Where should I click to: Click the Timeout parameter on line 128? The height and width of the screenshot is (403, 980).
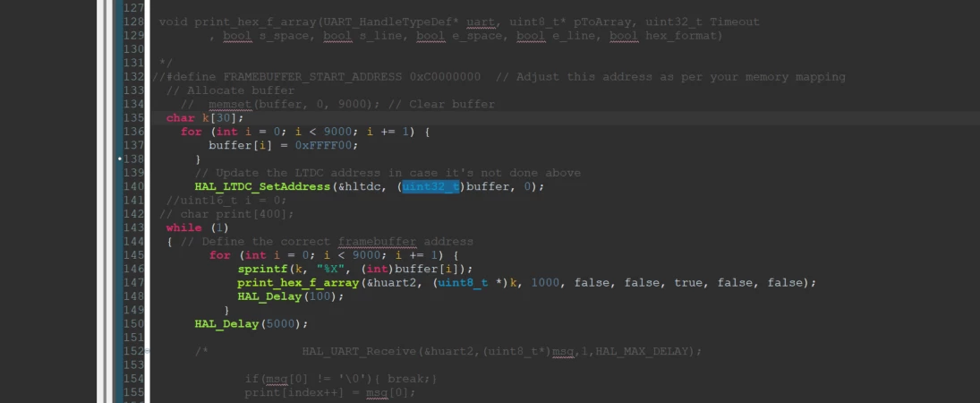(735, 21)
